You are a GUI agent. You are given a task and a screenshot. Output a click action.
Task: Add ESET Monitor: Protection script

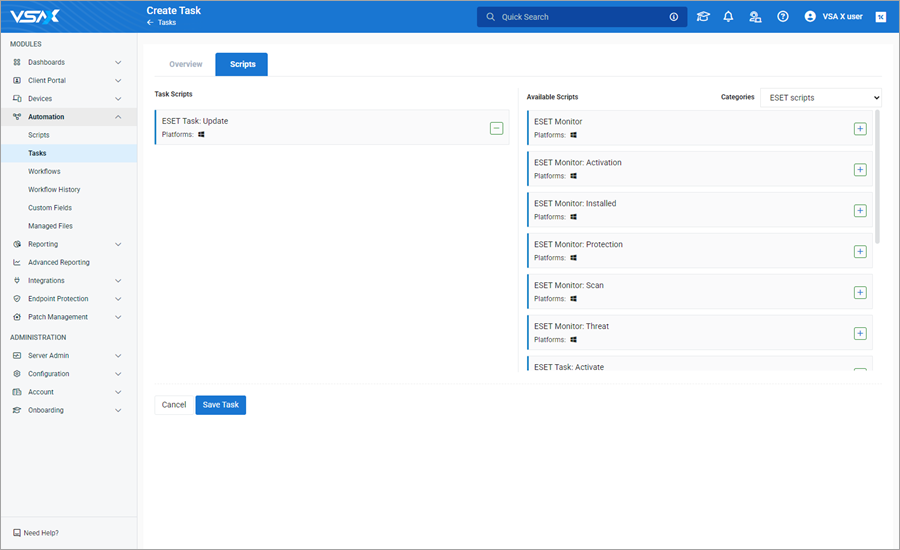pos(860,251)
